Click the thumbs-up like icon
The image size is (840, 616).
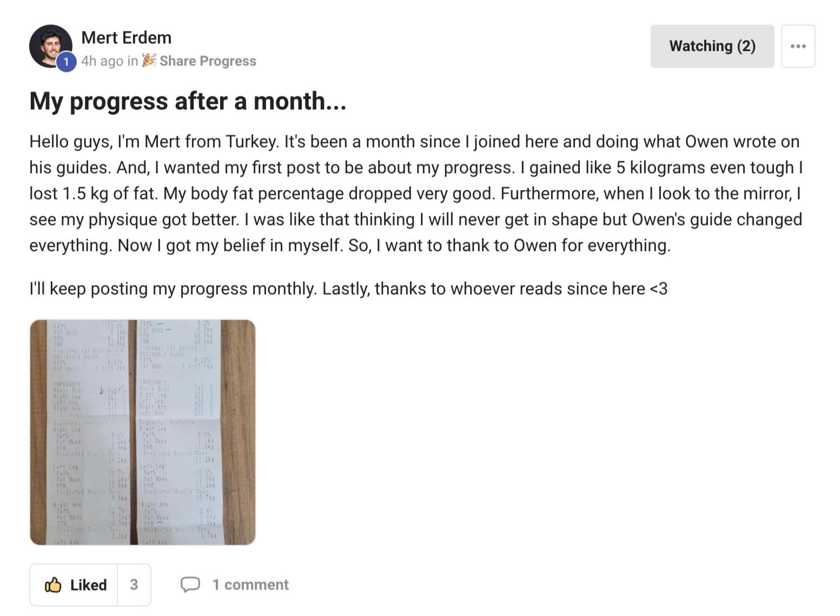(x=53, y=585)
